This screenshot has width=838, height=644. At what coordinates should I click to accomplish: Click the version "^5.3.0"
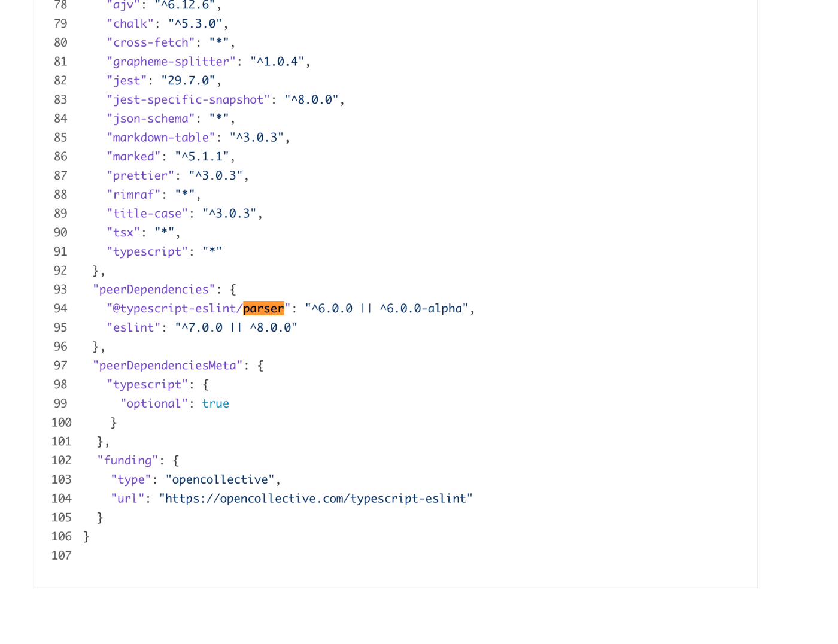pos(195,23)
